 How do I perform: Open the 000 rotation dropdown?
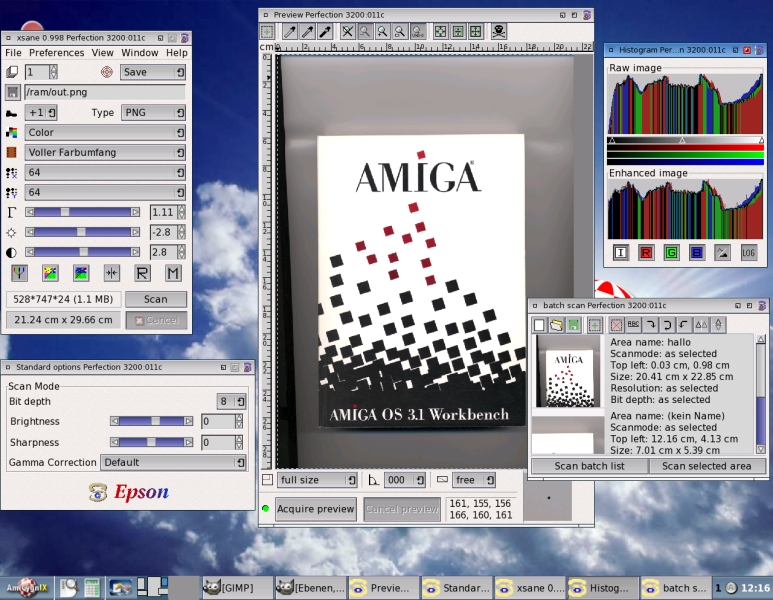coord(405,480)
